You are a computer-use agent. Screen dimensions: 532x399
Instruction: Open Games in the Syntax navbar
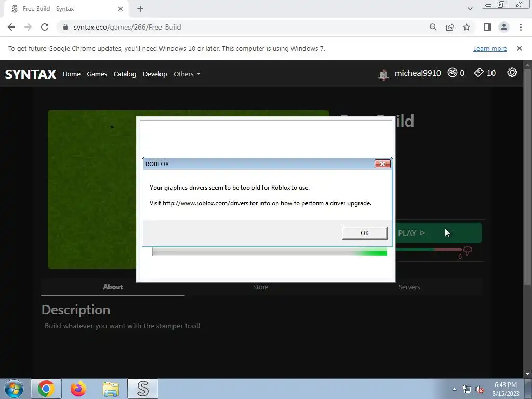(x=97, y=74)
